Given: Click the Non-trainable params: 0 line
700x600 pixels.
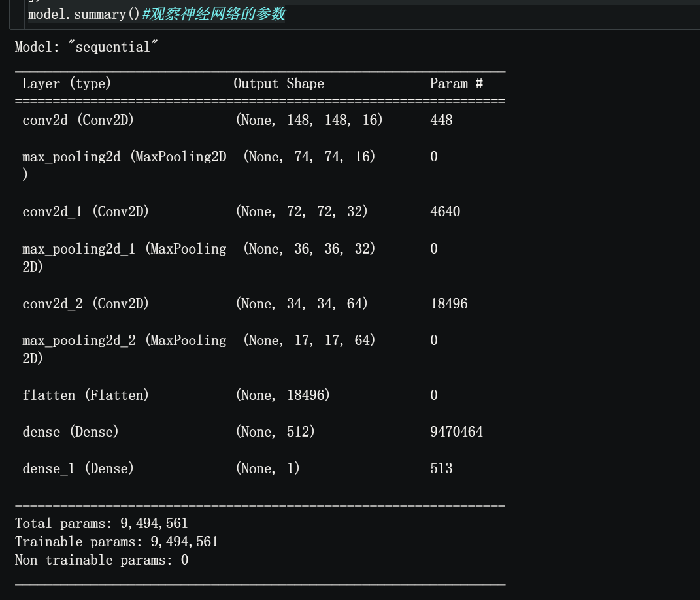Looking at the screenshot, I should [x=102, y=560].
